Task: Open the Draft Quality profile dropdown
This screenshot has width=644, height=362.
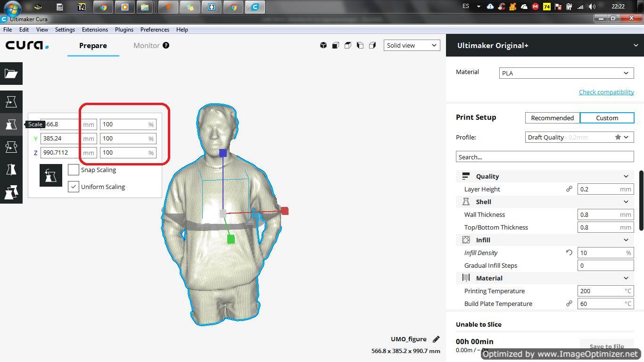Action: point(579,137)
